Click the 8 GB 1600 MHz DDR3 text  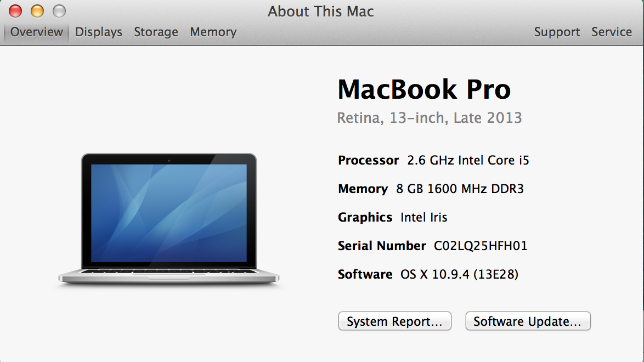click(460, 189)
